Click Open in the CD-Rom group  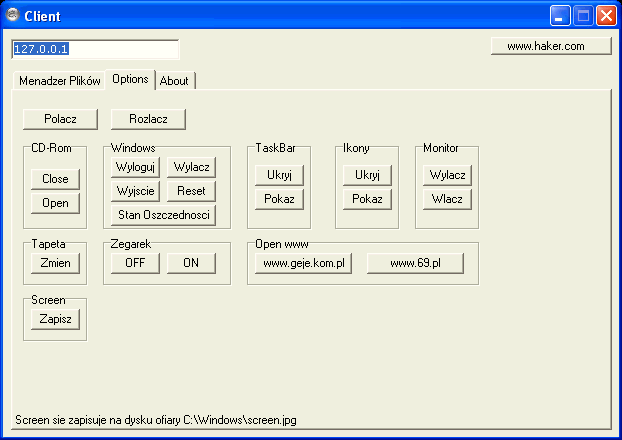pos(55,203)
